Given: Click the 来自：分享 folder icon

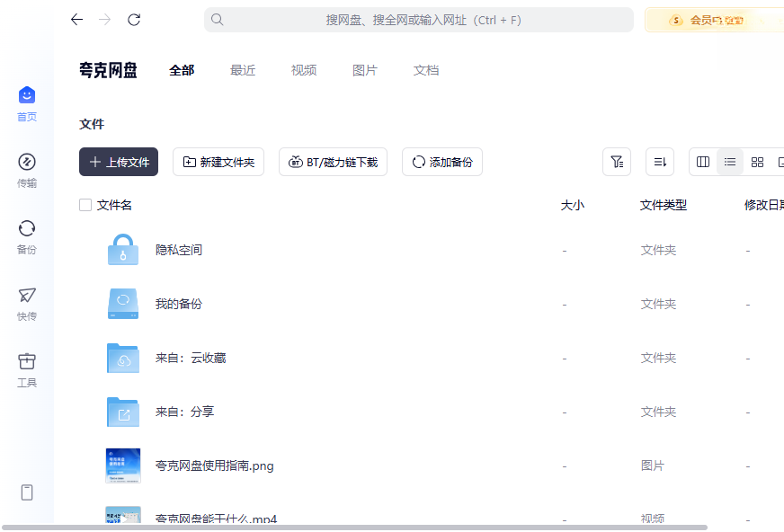Looking at the screenshot, I should click(x=123, y=412).
